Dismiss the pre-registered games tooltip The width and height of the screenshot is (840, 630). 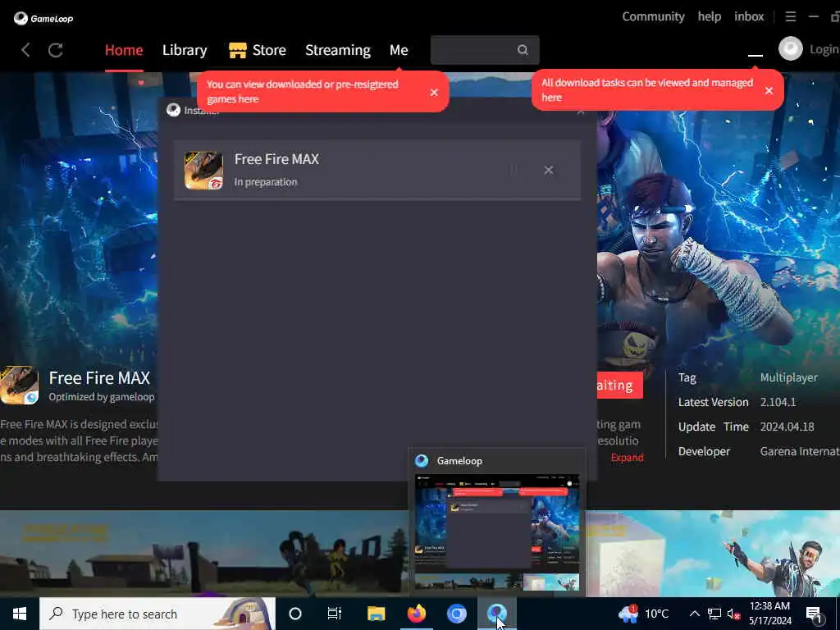[435, 92]
